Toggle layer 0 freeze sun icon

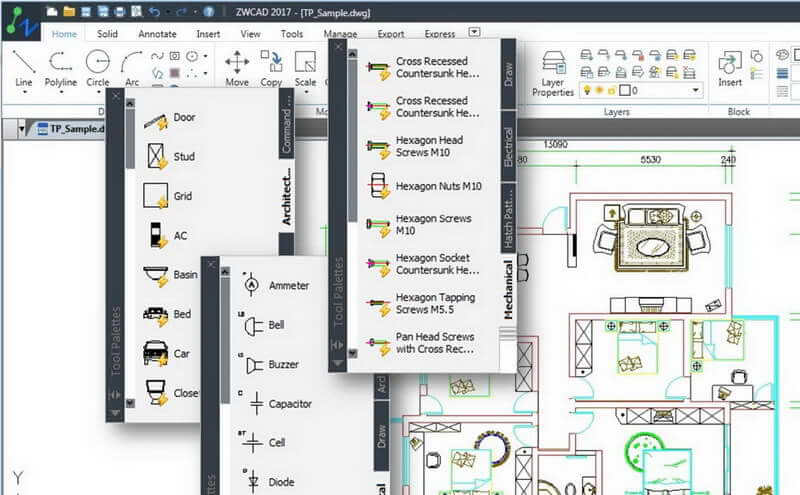pyautogui.click(x=599, y=90)
